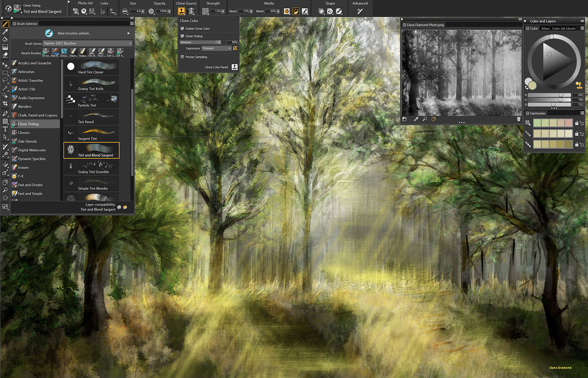588x378 pixels.
Task: Click eyedropper icon below the reference photo
Action: coord(416,119)
